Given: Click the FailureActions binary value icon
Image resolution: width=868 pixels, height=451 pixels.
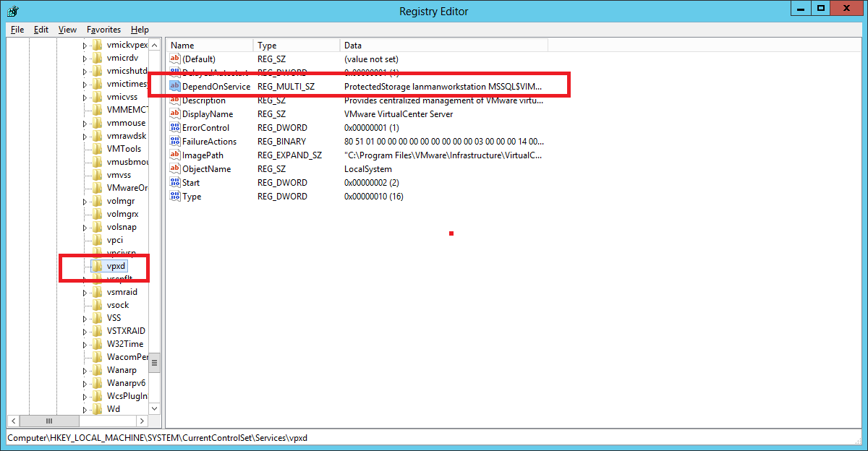Looking at the screenshot, I should 174,141.
